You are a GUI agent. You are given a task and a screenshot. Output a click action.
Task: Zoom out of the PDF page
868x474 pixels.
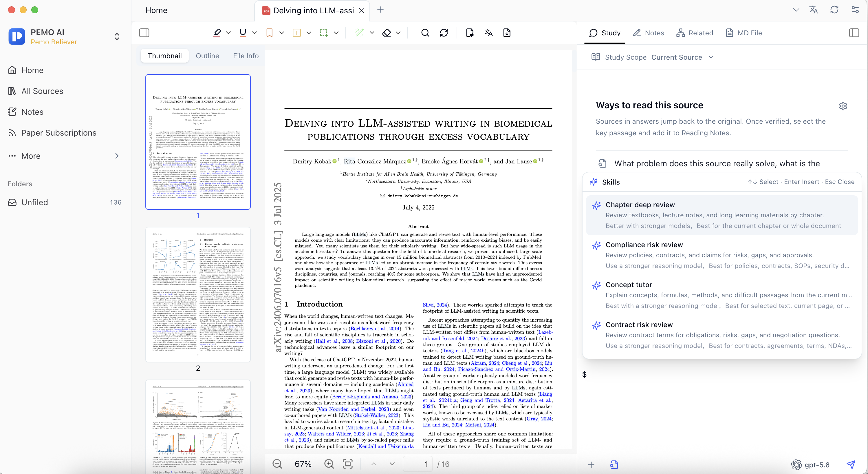click(277, 464)
